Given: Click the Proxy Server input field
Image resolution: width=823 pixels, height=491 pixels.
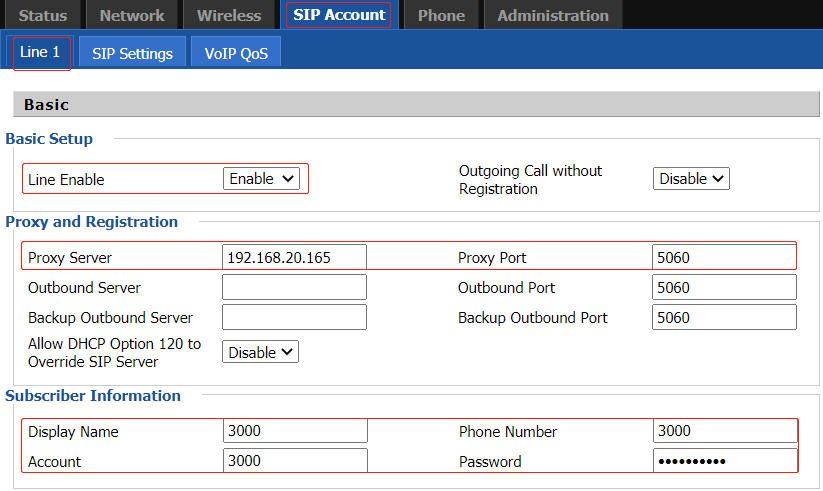Looking at the screenshot, I should 294,258.
